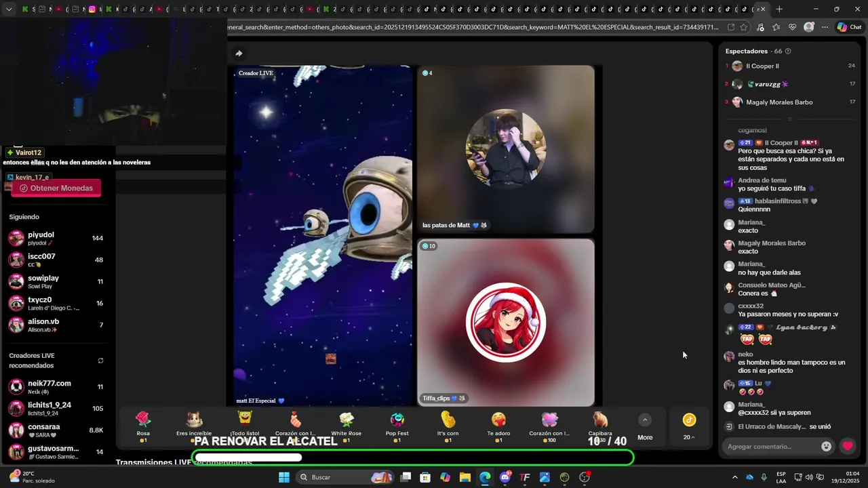This screenshot has height=488, width=868.
Task: Open cxxxx32's profile from chat
Action: [x=751, y=306]
